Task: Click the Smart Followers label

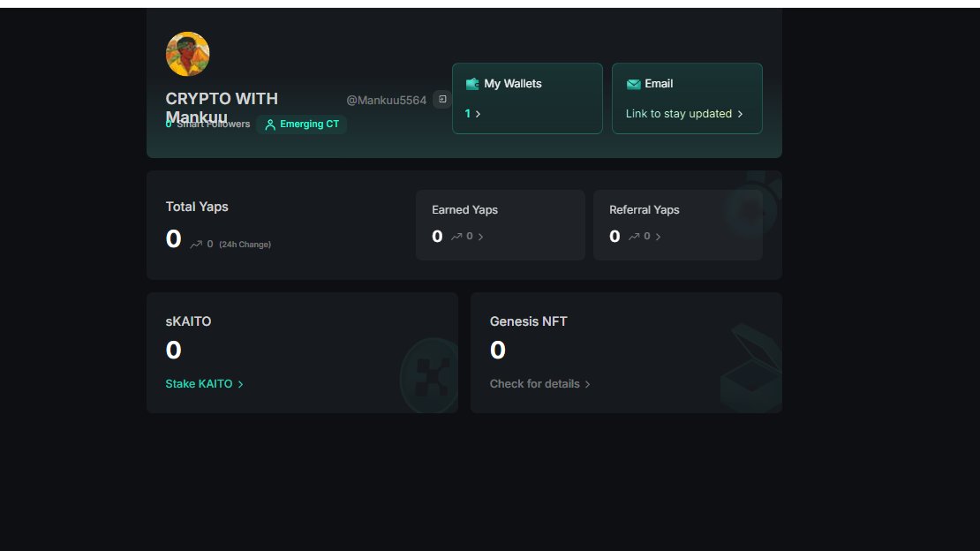Action: pos(213,125)
